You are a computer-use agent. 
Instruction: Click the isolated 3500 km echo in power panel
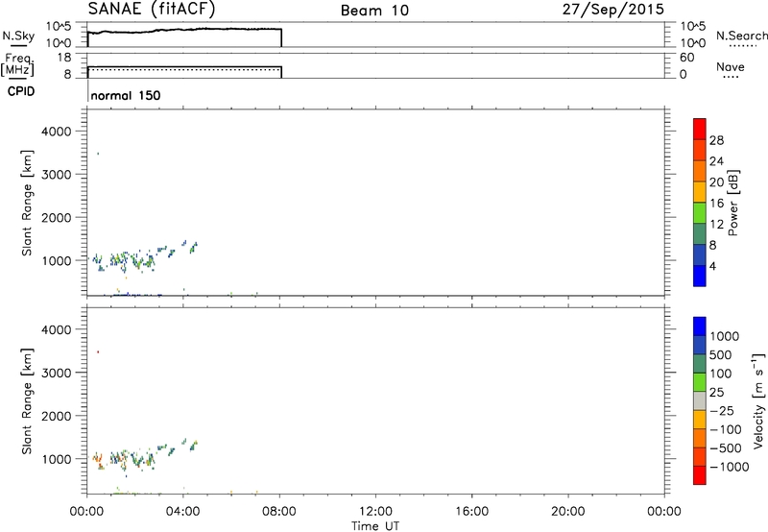pos(98,154)
